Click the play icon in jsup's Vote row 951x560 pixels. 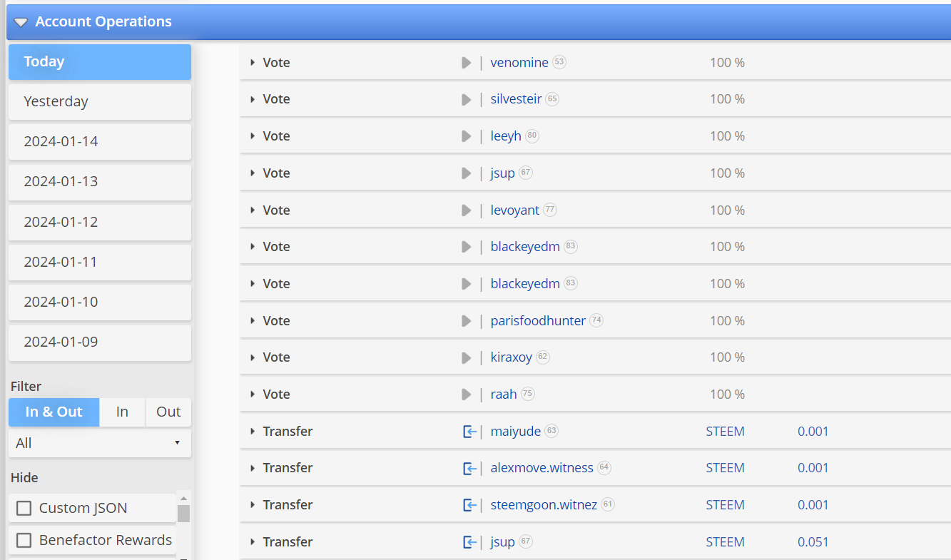point(467,173)
